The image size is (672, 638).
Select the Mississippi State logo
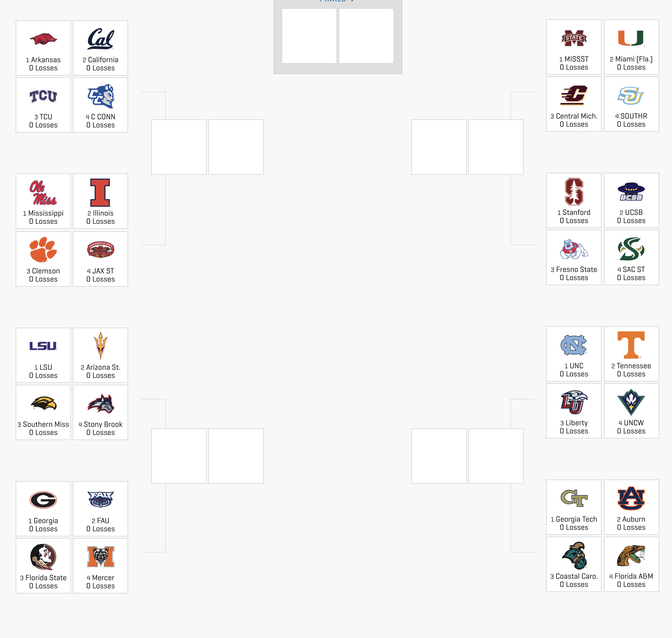point(574,38)
